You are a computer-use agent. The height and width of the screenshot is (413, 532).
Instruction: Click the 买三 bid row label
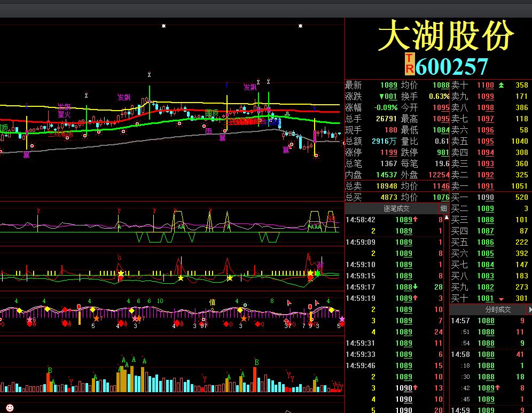tap(460, 220)
